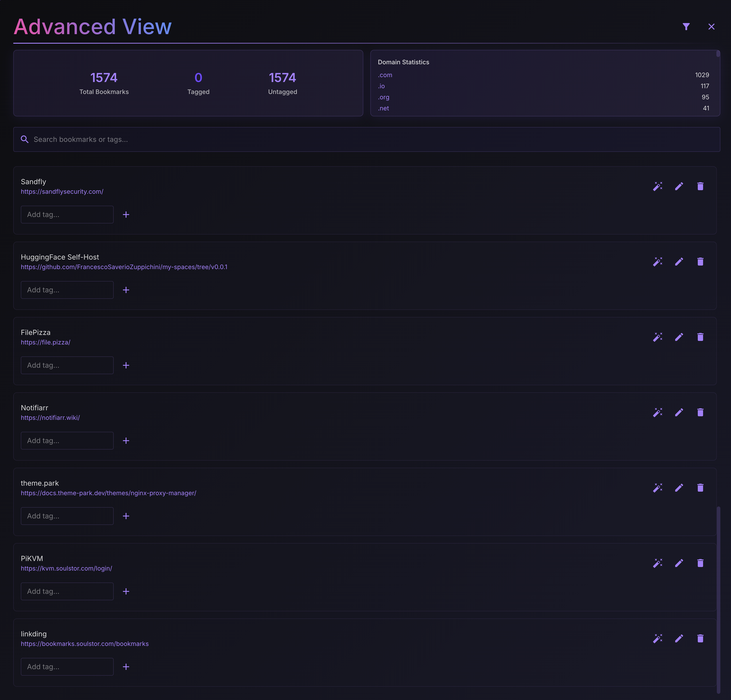
Task: Auto-tag linkding using magic wand
Action: point(657,638)
